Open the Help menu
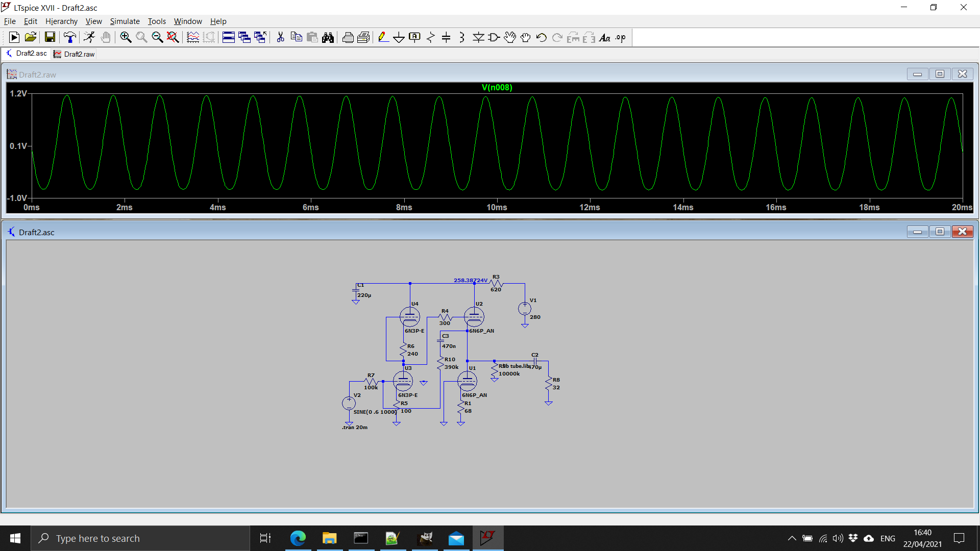The image size is (980, 551). (x=218, y=21)
